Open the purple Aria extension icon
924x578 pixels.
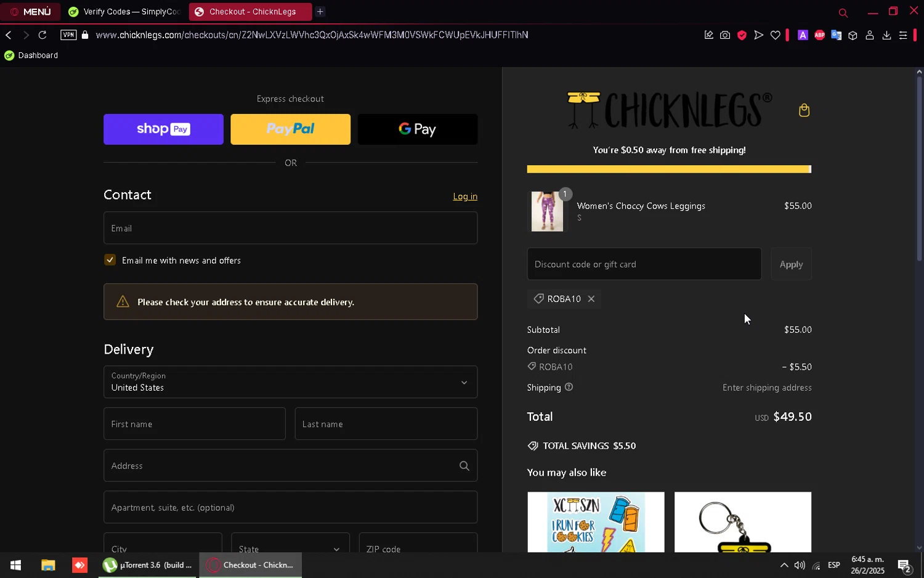pyautogui.click(x=803, y=35)
